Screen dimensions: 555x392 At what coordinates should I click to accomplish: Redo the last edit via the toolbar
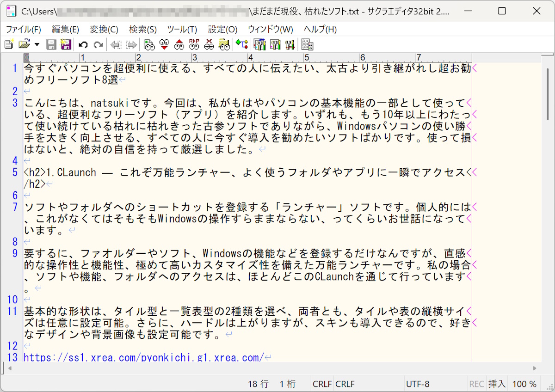pyautogui.click(x=98, y=44)
